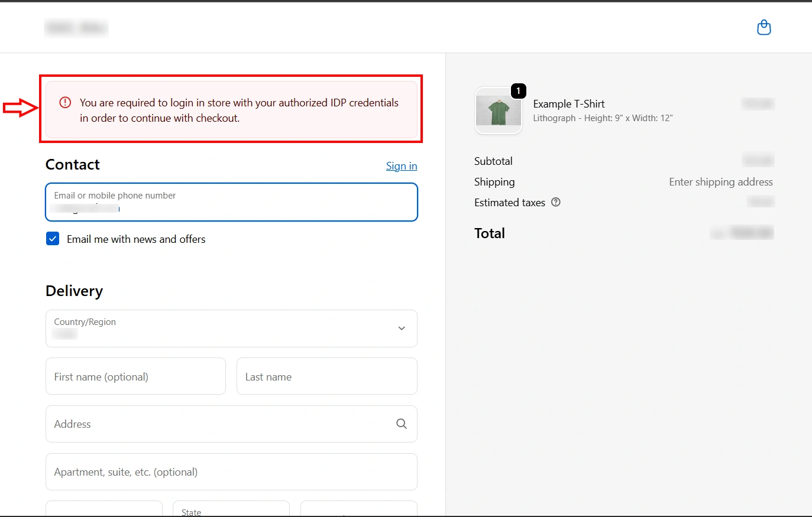Image resolution: width=812 pixels, height=517 pixels.
Task: Click the search icon in the Address field
Action: click(401, 424)
